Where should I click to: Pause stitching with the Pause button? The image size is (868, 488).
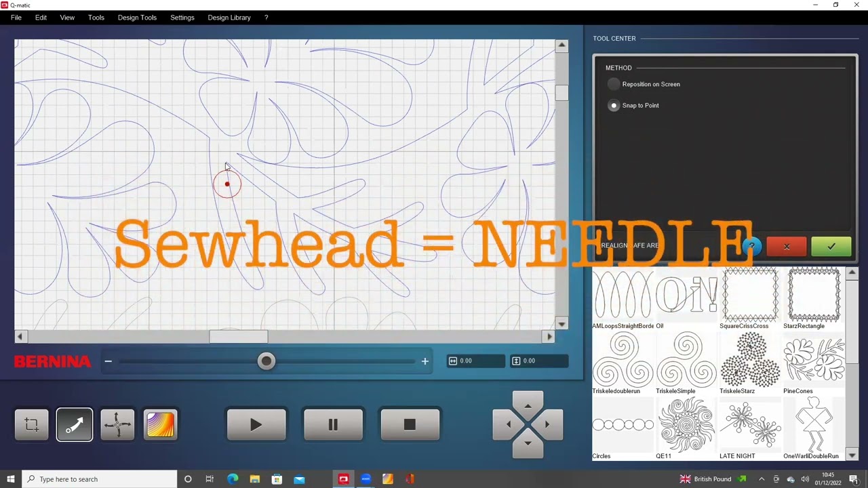[x=333, y=425]
